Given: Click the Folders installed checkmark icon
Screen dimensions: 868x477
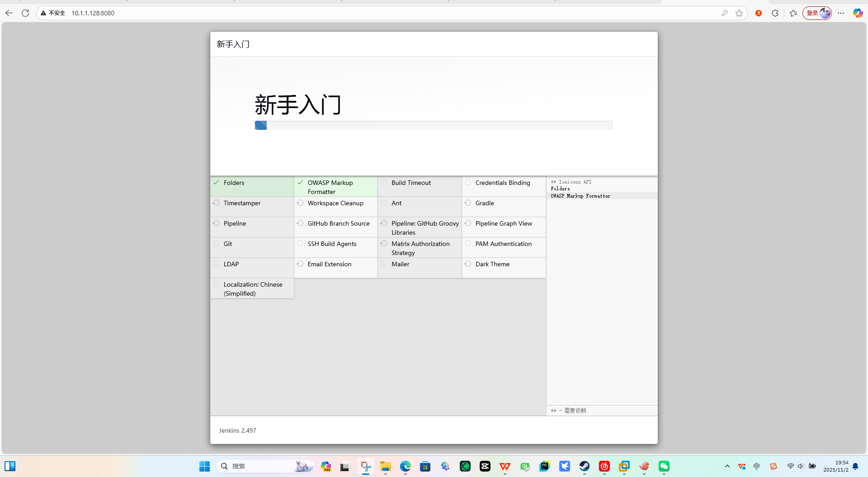Looking at the screenshot, I should click(x=216, y=183).
